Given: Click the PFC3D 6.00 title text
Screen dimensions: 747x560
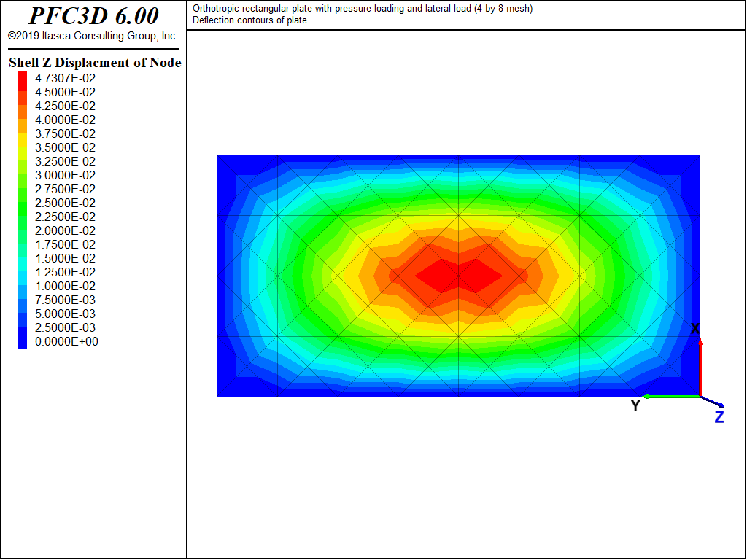Looking at the screenshot, I should pos(93,16).
